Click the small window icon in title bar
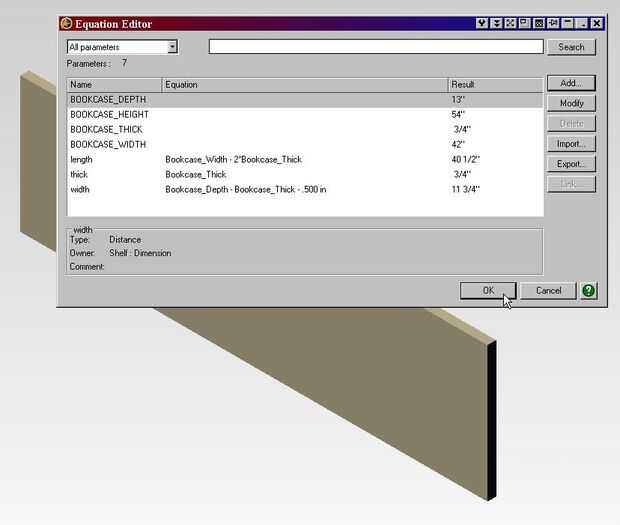 point(524,23)
